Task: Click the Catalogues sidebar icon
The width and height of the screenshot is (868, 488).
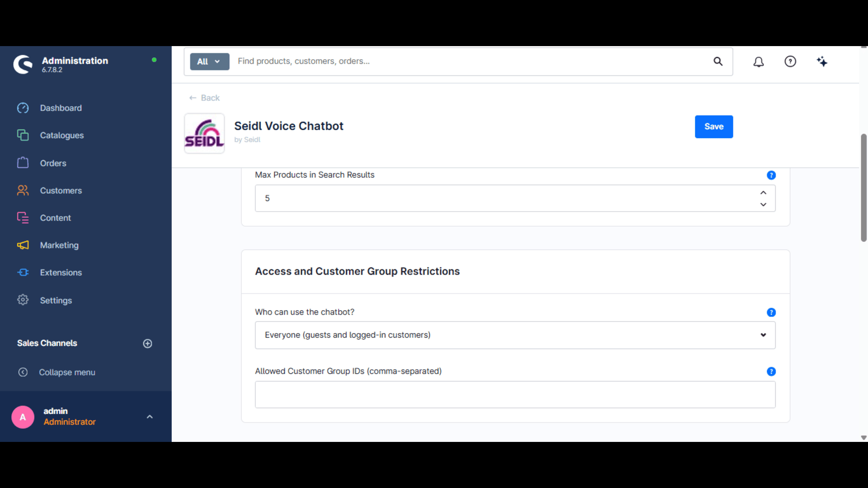Action: click(x=23, y=135)
